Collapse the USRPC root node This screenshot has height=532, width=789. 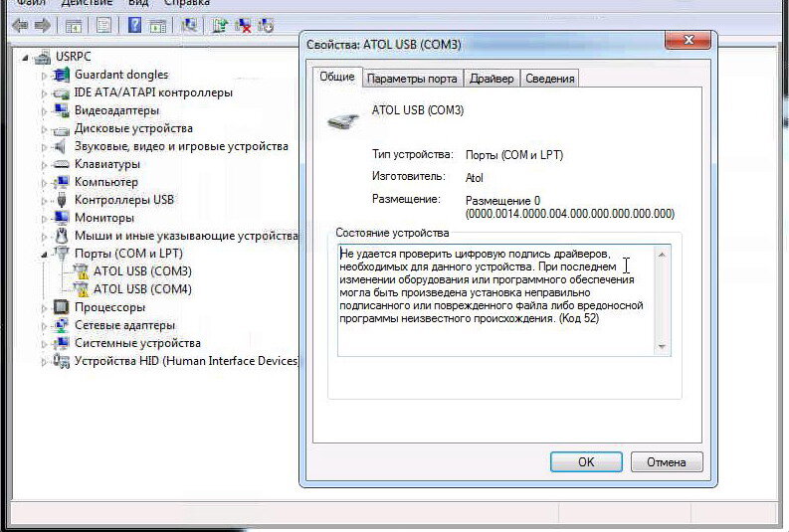pos(25,58)
